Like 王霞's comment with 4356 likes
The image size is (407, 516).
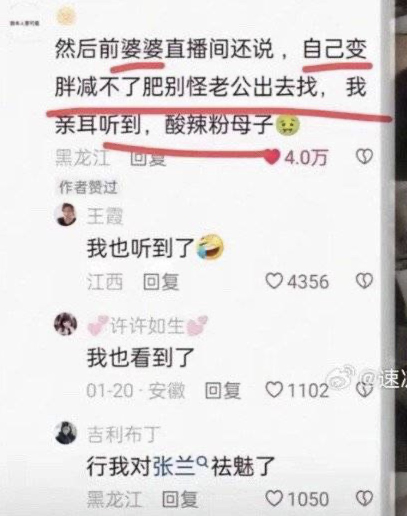(x=274, y=281)
